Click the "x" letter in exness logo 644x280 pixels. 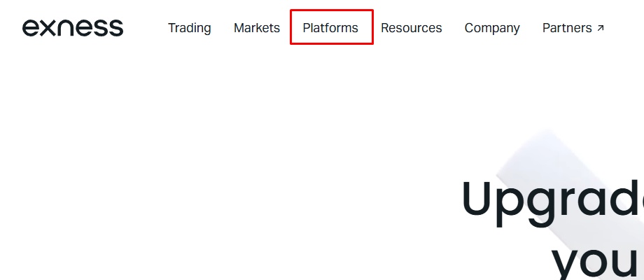point(48,28)
